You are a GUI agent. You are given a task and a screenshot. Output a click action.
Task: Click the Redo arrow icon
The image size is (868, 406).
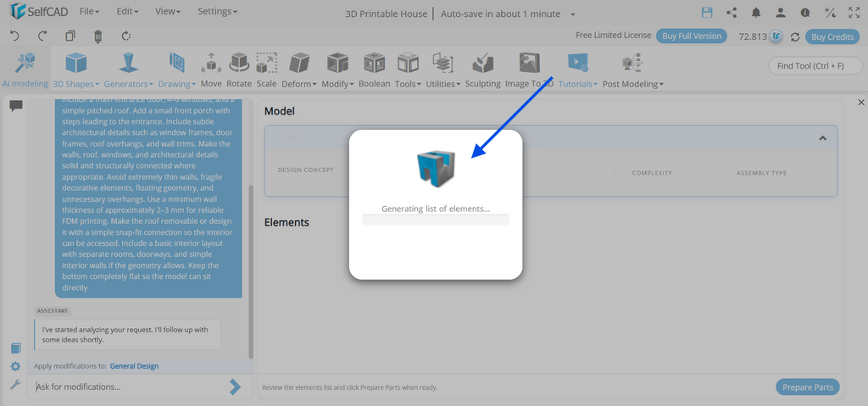pos(42,36)
